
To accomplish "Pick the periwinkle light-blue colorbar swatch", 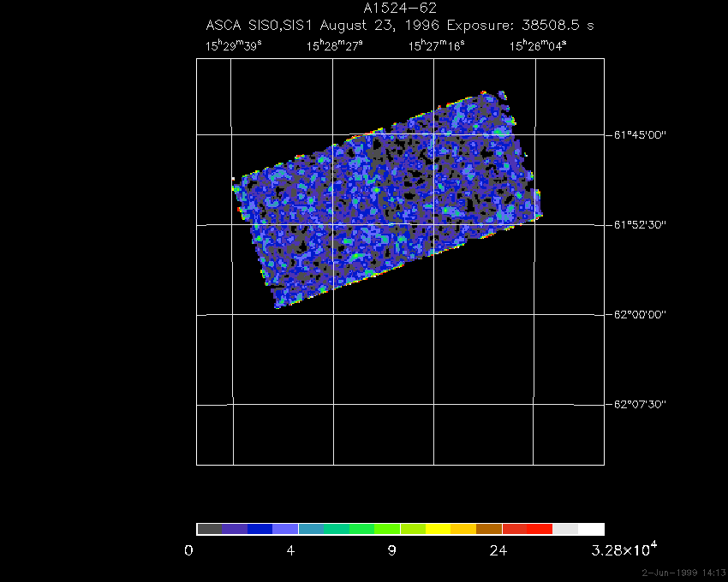I will tap(285, 529).
